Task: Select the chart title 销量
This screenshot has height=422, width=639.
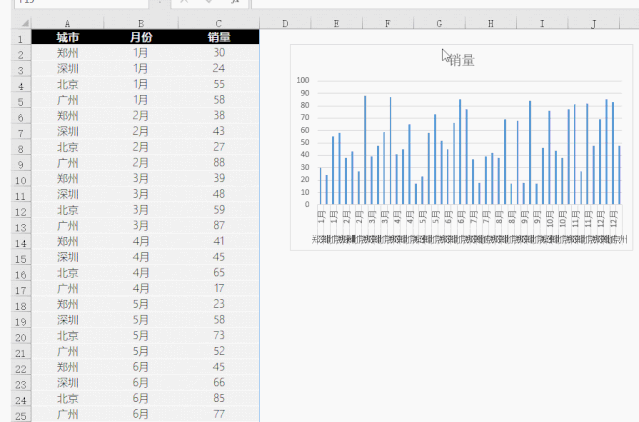Action: tap(461, 61)
